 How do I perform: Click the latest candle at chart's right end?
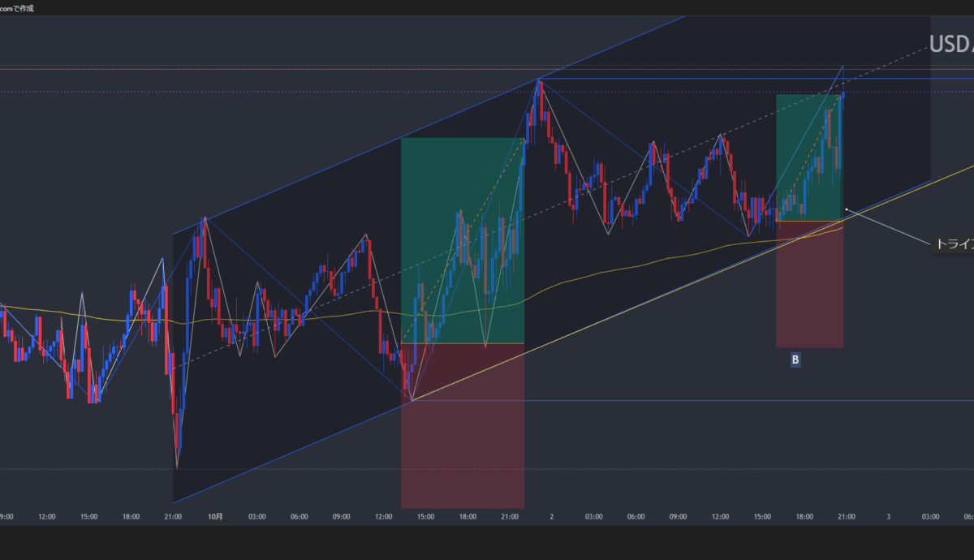point(843,96)
